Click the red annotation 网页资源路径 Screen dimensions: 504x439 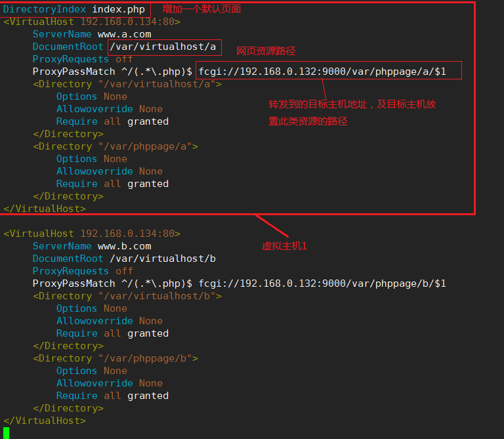point(266,51)
